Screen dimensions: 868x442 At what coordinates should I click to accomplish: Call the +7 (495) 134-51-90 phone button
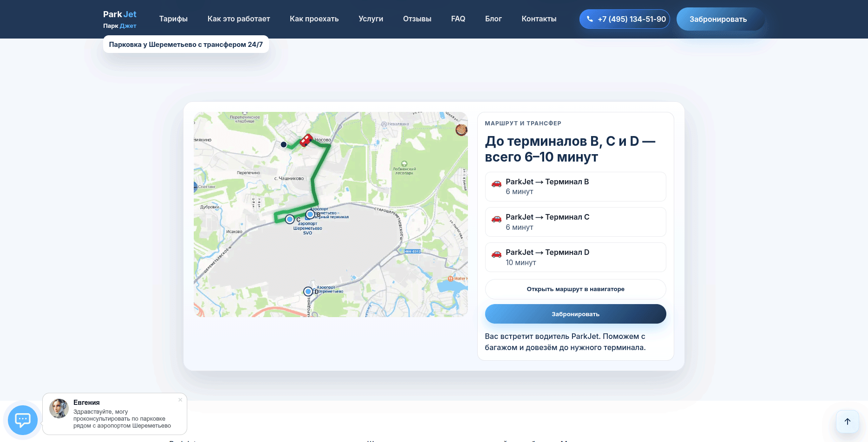pyautogui.click(x=624, y=19)
